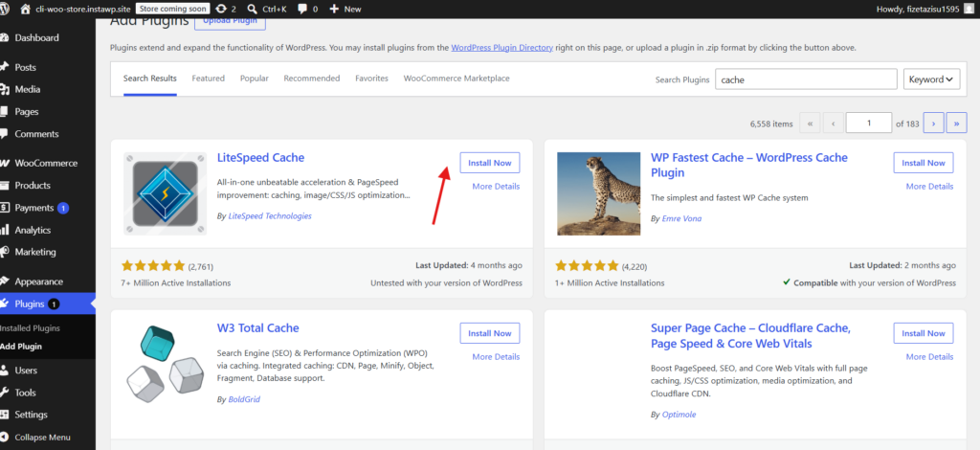Screen dimensions: 980x450
Task: Select the Add Plugin submenu item
Action: point(21,347)
